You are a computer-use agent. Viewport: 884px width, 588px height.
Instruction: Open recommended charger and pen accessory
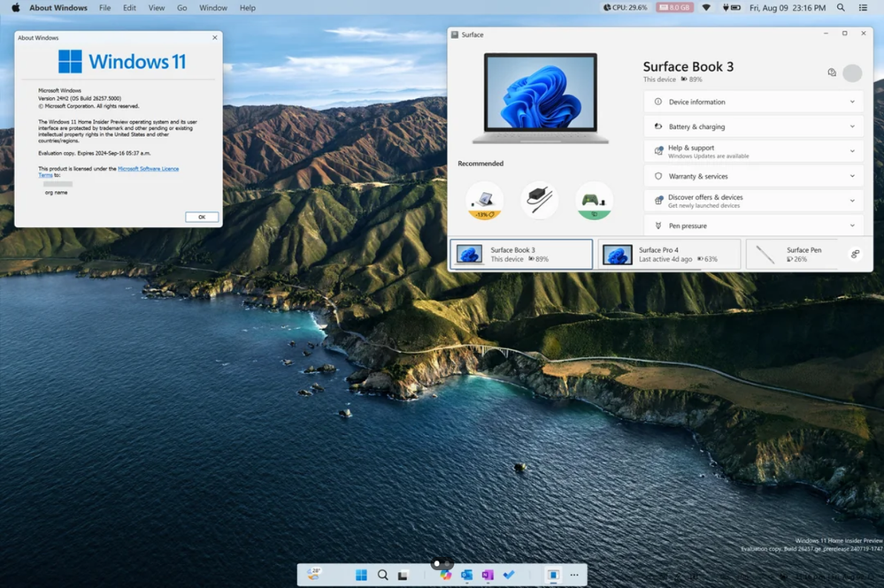tap(540, 200)
